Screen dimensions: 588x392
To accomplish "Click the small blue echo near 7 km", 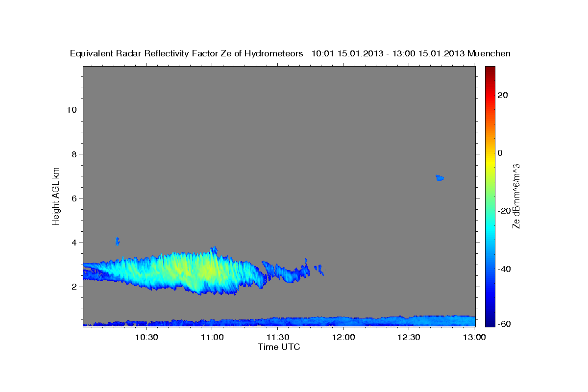I will [x=440, y=177].
